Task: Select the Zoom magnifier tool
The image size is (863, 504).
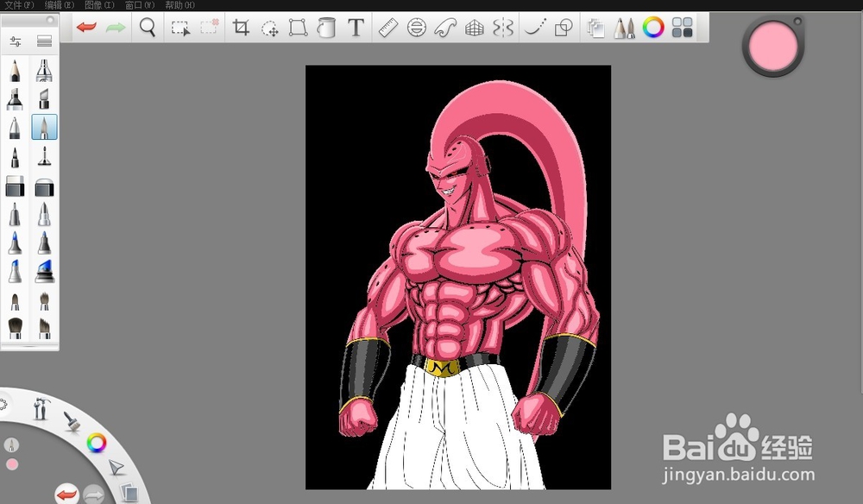Action: pos(148,27)
